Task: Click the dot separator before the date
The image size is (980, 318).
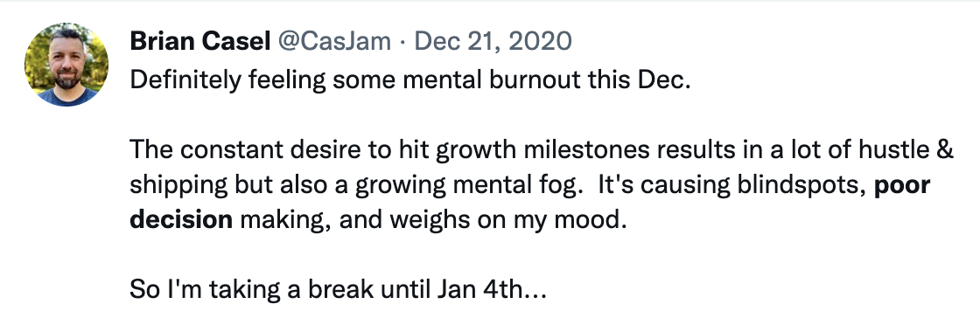Action: 403,43
